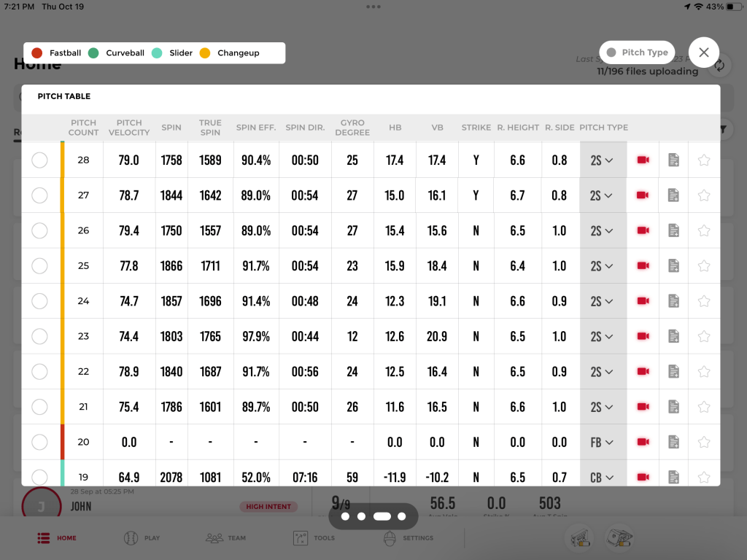Expand pitch type dropdown for pitch 27
Viewport: 747px width, 560px height.
[603, 195]
